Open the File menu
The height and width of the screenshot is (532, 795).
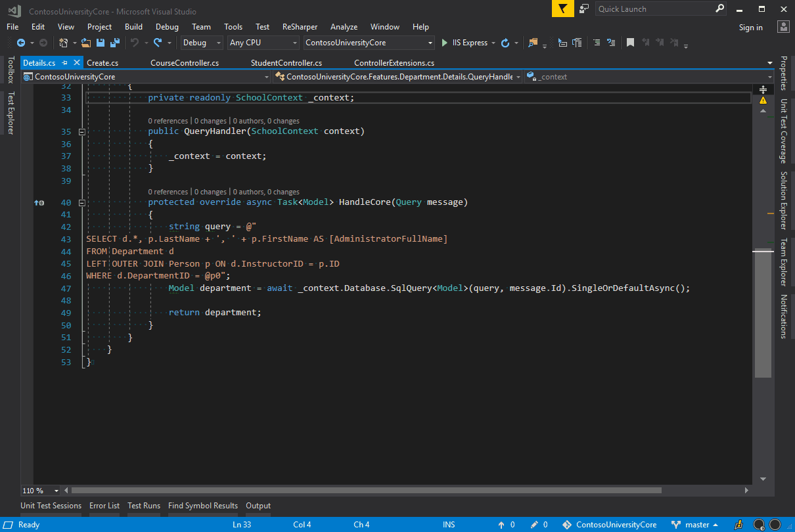[x=12, y=27]
